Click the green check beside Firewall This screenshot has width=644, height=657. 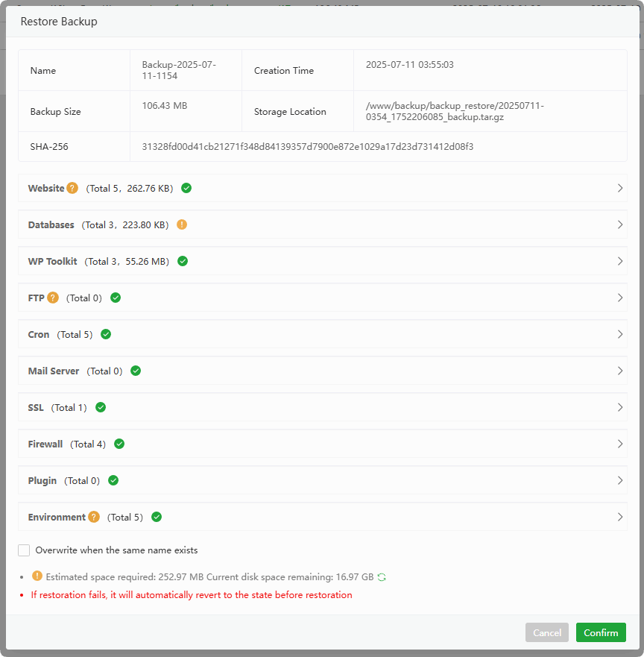tap(119, 444)
